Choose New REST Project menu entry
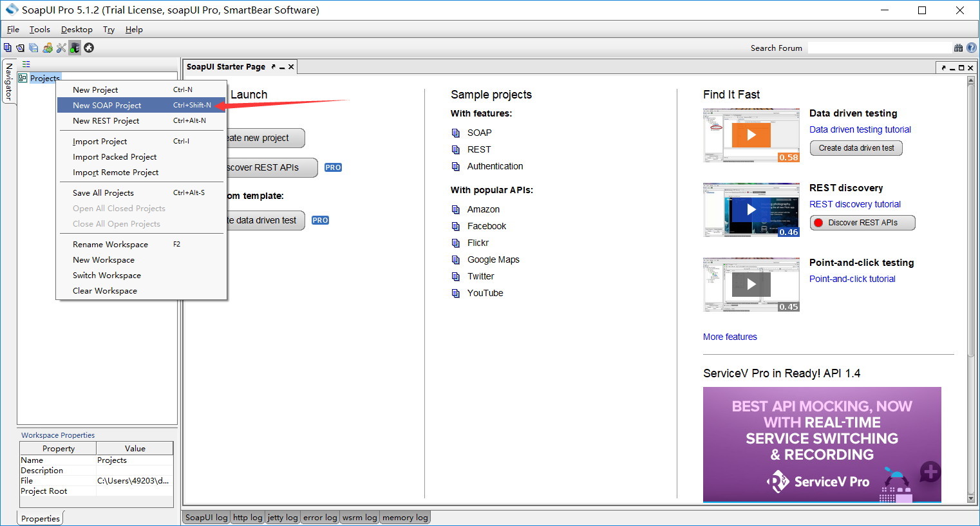Image resolution: width=980 pixels, height=526 pixels. coord(142,121)
